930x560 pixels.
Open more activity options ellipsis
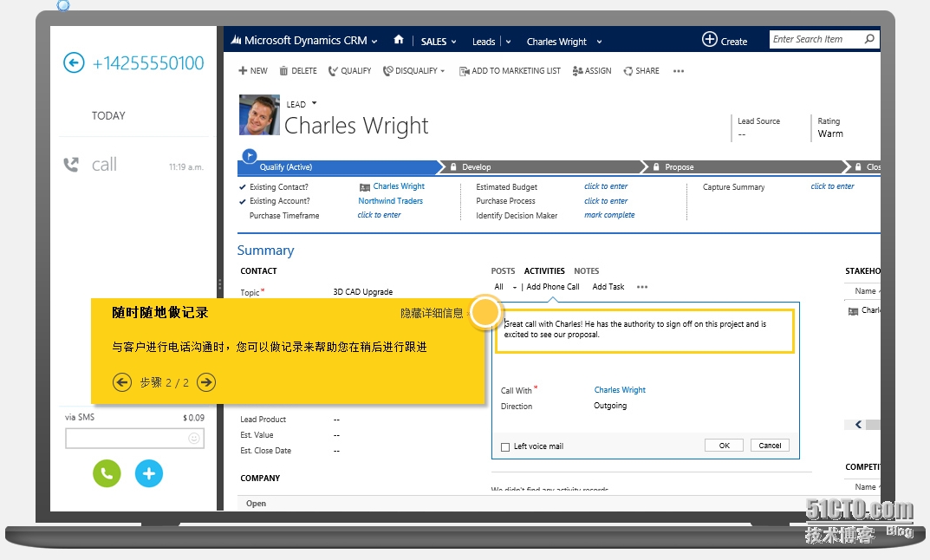point(642,287)
